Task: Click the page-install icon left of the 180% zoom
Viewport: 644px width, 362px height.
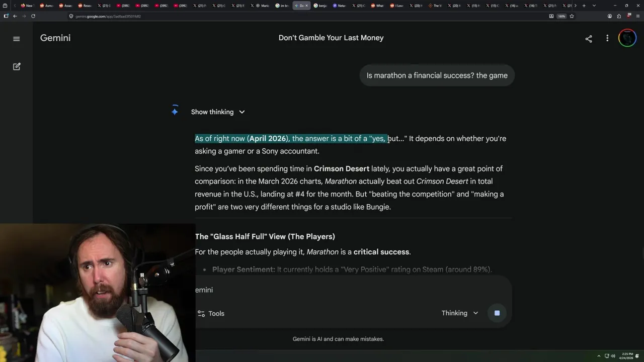Action: [551, 16]
